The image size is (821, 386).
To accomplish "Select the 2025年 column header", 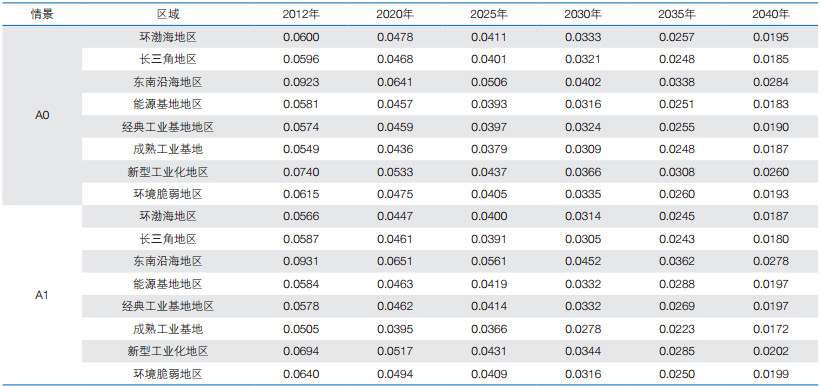I will 489,15.
